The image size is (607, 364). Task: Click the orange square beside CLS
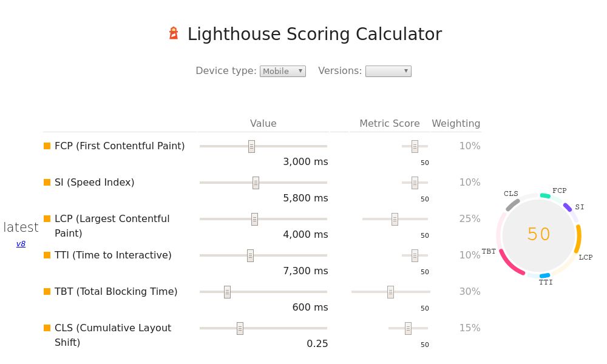point(46,328)
